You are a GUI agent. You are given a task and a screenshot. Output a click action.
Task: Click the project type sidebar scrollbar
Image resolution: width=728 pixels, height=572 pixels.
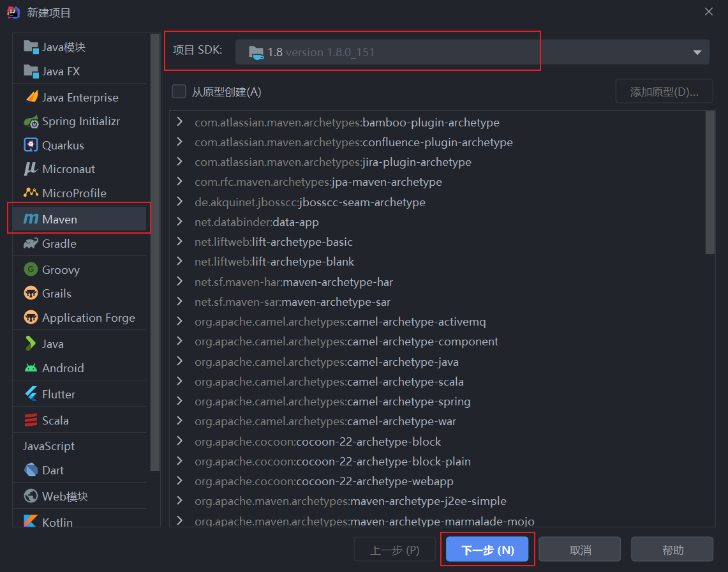click(x=154, y=253)
